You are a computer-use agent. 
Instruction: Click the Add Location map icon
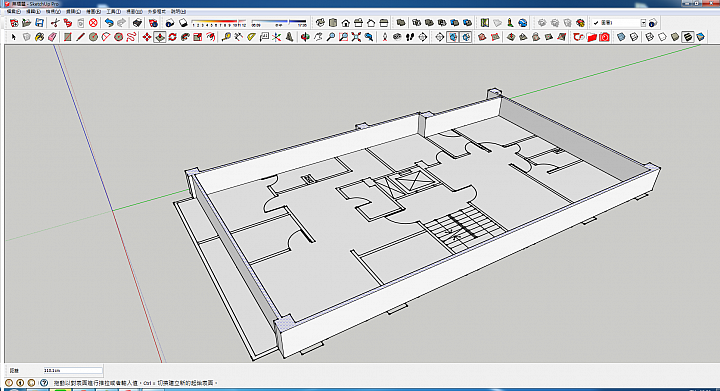pos(484,22)
